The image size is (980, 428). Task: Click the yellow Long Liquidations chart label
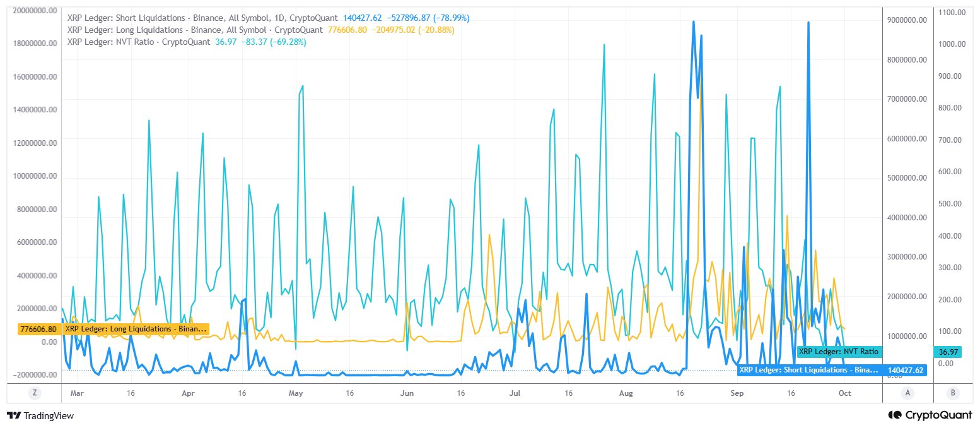(x=136, y=329)
